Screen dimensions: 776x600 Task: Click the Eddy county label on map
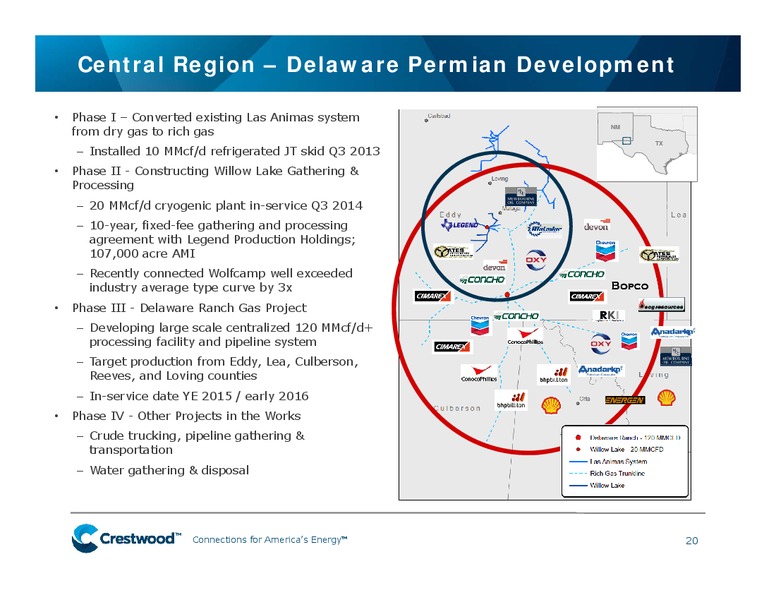(x=450, y=215)
